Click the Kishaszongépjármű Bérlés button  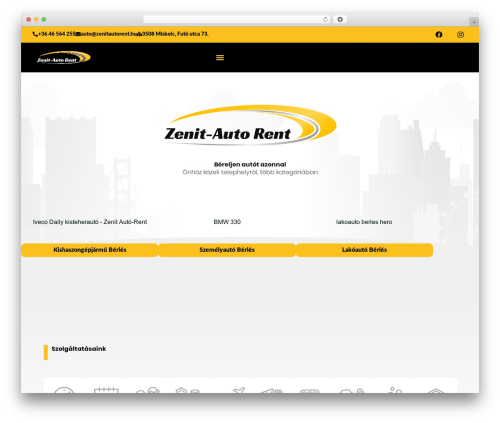(90, 250)
